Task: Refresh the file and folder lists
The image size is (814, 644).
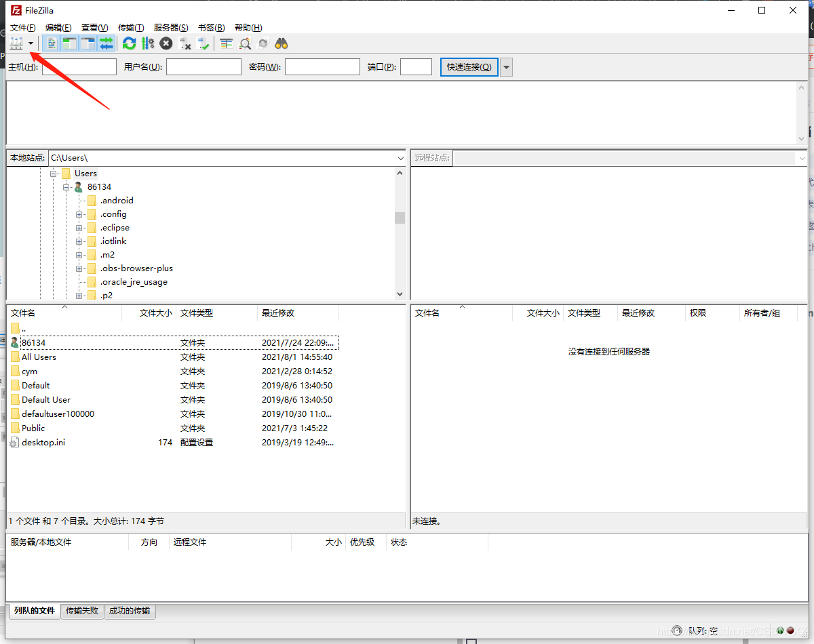Action: (x=129, y=43)
